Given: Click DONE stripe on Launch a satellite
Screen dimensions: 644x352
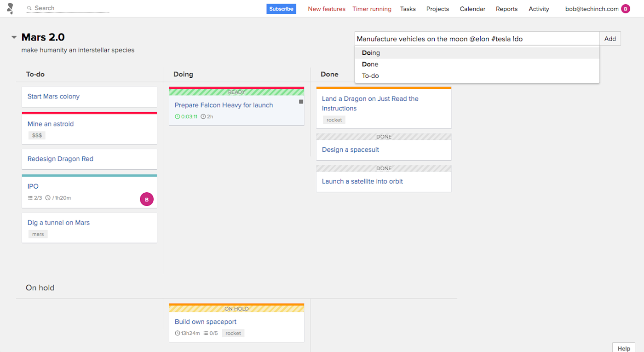Looking at the screenshot, I should (384, 169).
